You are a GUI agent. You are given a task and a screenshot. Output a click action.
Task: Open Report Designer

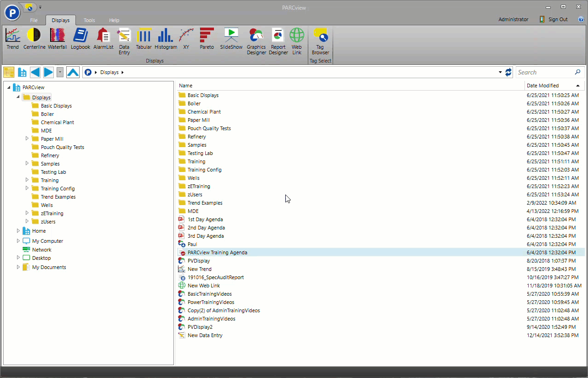(x=278, y=41)
